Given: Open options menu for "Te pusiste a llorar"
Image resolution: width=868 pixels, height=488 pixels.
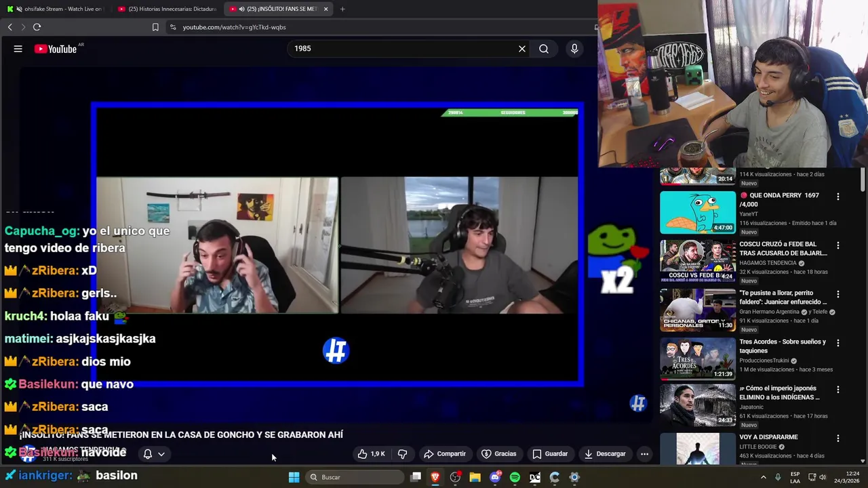Looking at the screenshot, I should pyautogui.click(x=838, y=294).
